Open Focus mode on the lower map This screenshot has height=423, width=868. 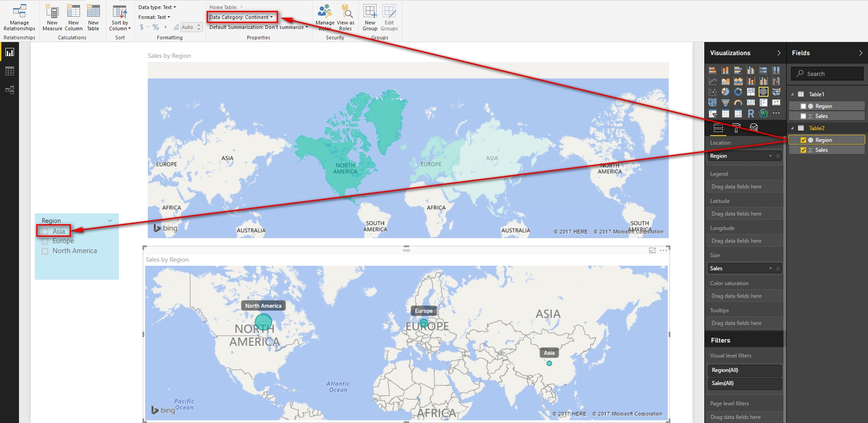tap(652, 250)
